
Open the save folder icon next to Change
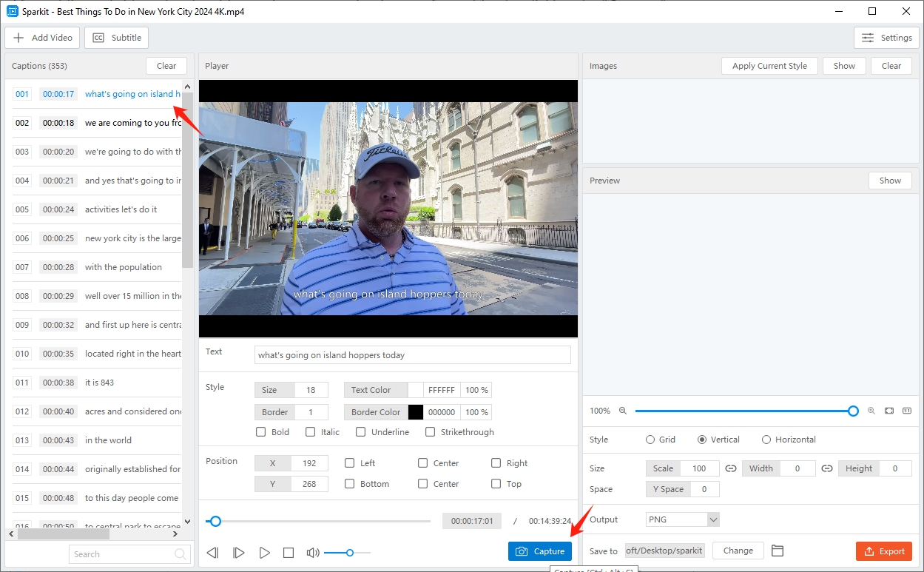[777, 551]
